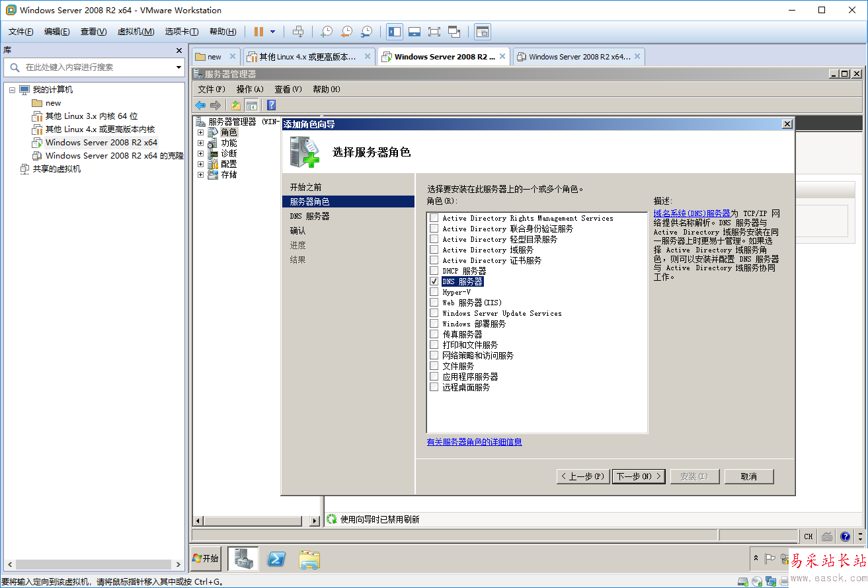
Task: Open Server Manager help icon
Action: 271,105
